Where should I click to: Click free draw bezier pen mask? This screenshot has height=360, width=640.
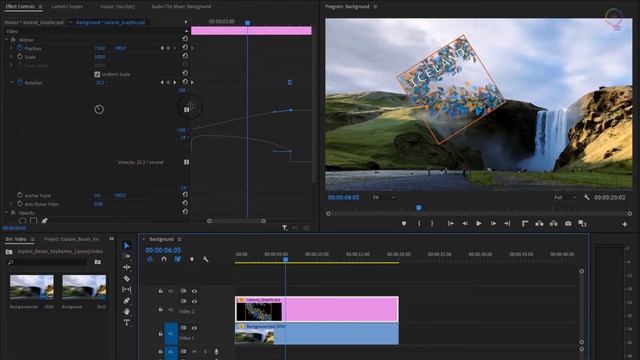pyautogui.click(x=44, y=221)
